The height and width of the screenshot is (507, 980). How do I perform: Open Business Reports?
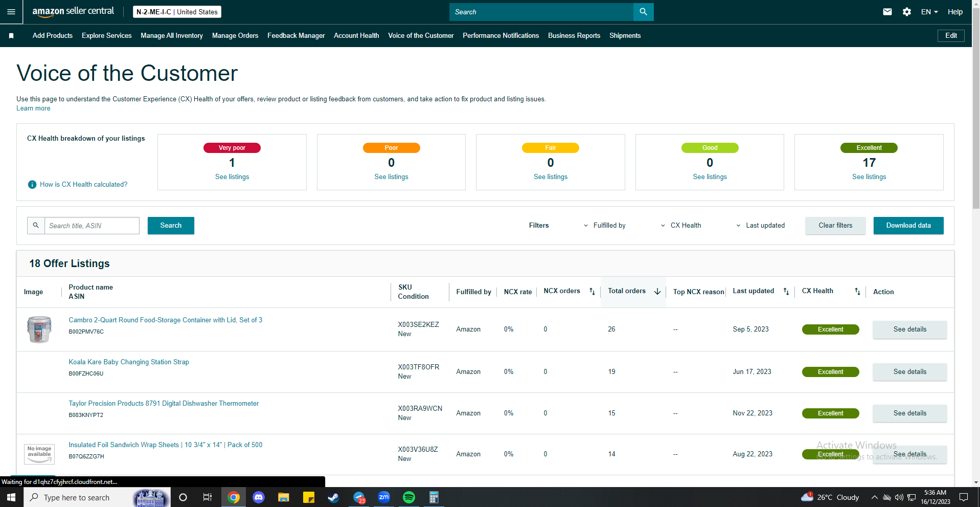574,36
